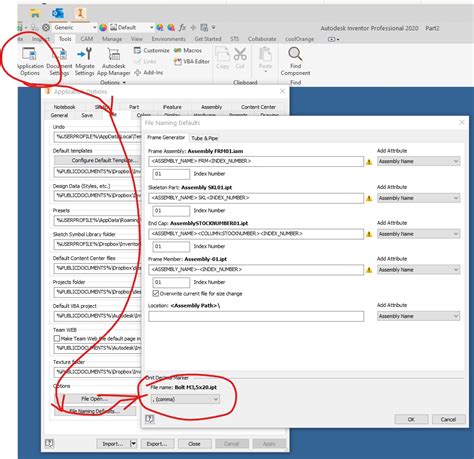Click the Customize ribbon command
The image size is (474, 459).
152,50
